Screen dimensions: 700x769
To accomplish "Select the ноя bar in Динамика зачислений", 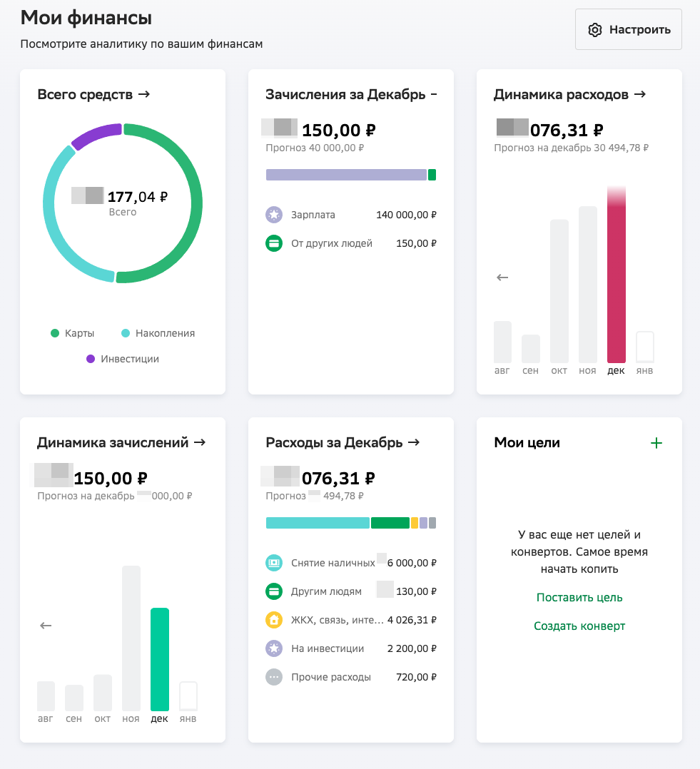I will 131,638.
